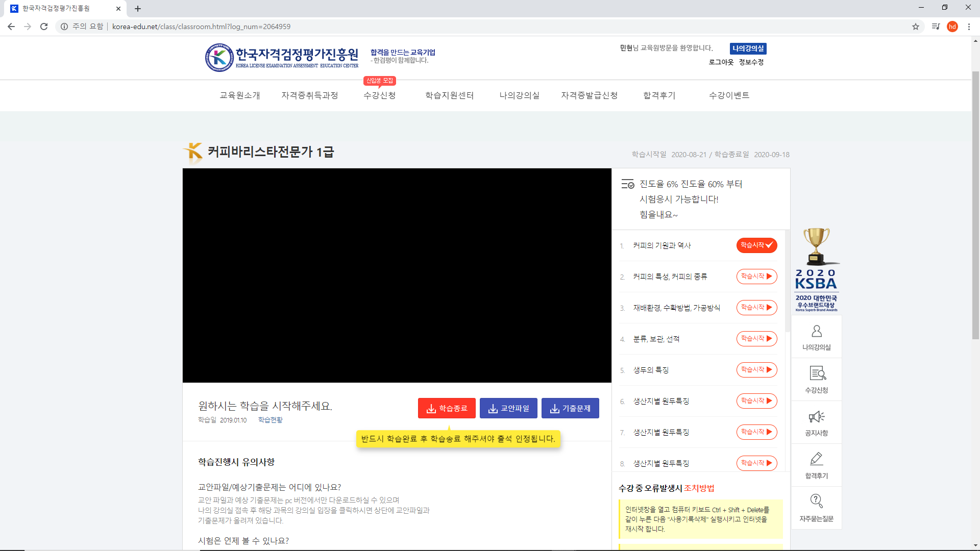
Task: Click the 커피의 기원과 역사 lesson title
Action: tap(661, 245)
